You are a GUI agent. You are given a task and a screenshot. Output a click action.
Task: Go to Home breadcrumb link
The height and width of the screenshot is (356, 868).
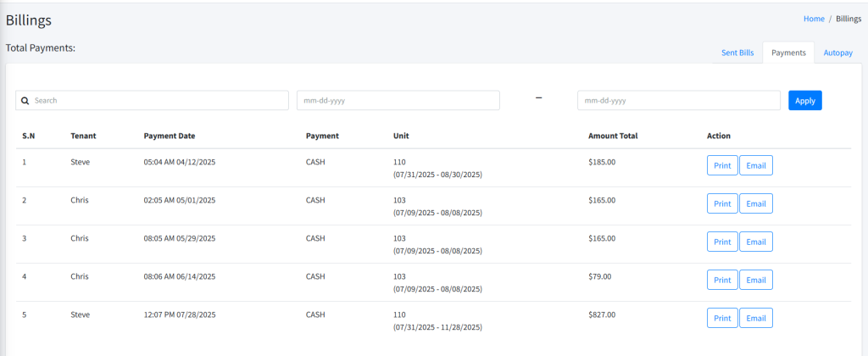pos(813,19)
